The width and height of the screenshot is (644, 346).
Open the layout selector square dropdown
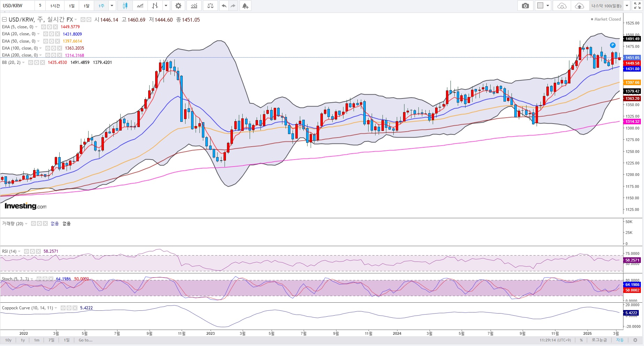click(x=543, y=6)
